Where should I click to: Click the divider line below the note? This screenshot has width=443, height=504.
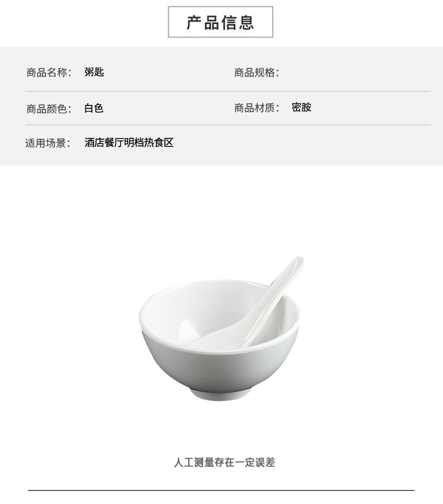[x=221, y=490]
